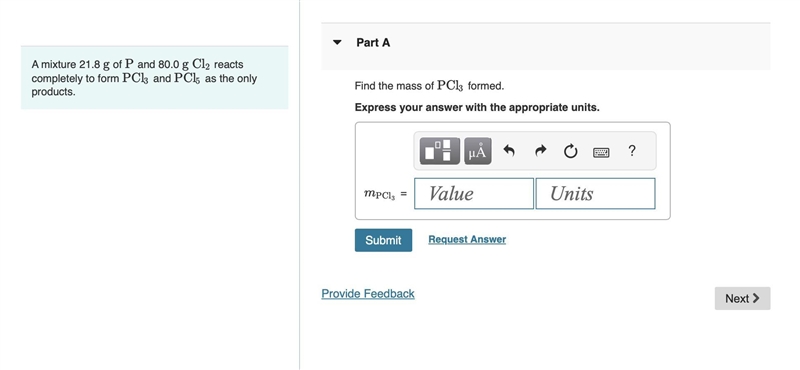Undo the last answer edit
This screenshot has height=370, width=800.
pyautogui.click(x=509, y=151)
